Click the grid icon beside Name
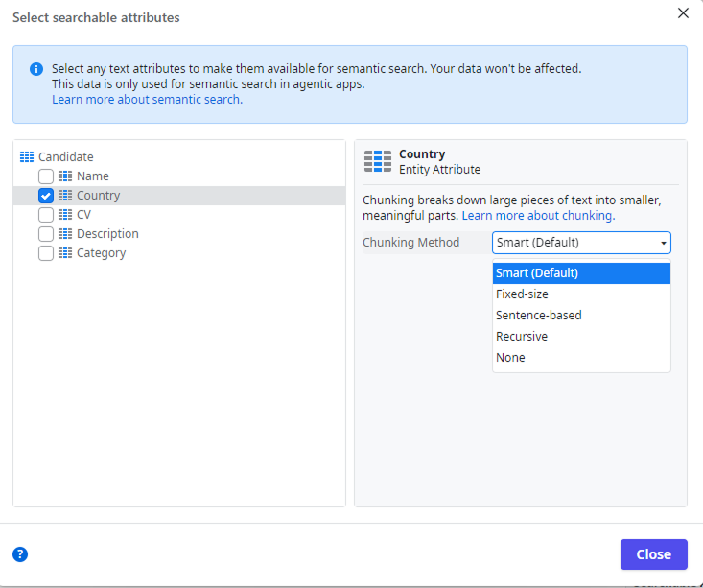 [65, 176]
